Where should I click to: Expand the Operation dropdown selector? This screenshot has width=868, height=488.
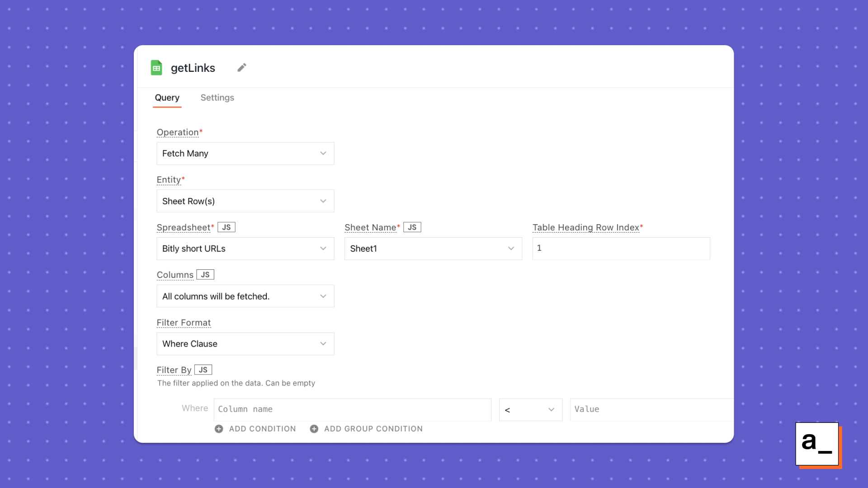pos(245,153)
